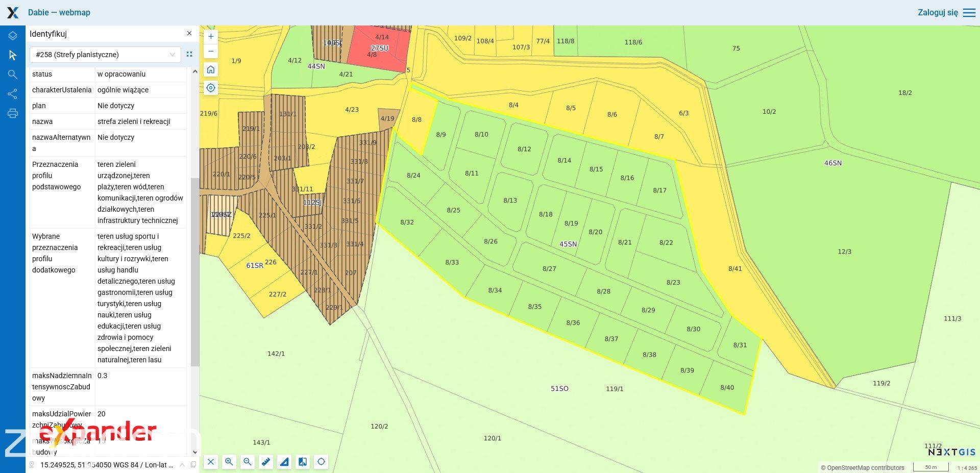Open the Print panel in the sidebar
This screenshot has width=980, height=473.
13,113
